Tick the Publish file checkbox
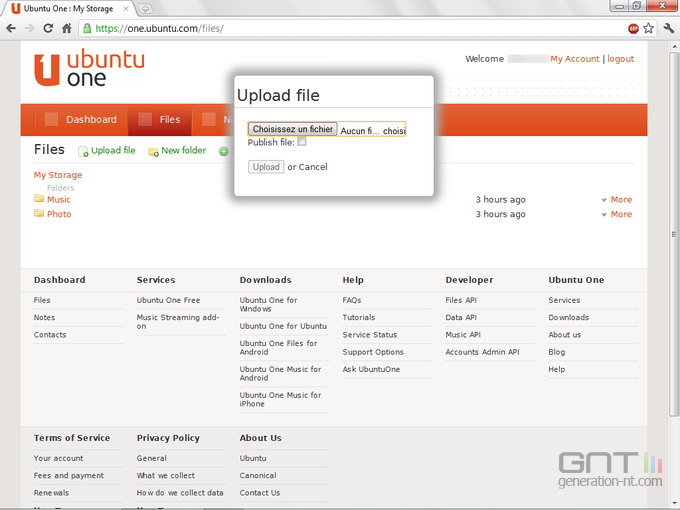This screenshot has height=510, width=680. click(x=302, y=141)
